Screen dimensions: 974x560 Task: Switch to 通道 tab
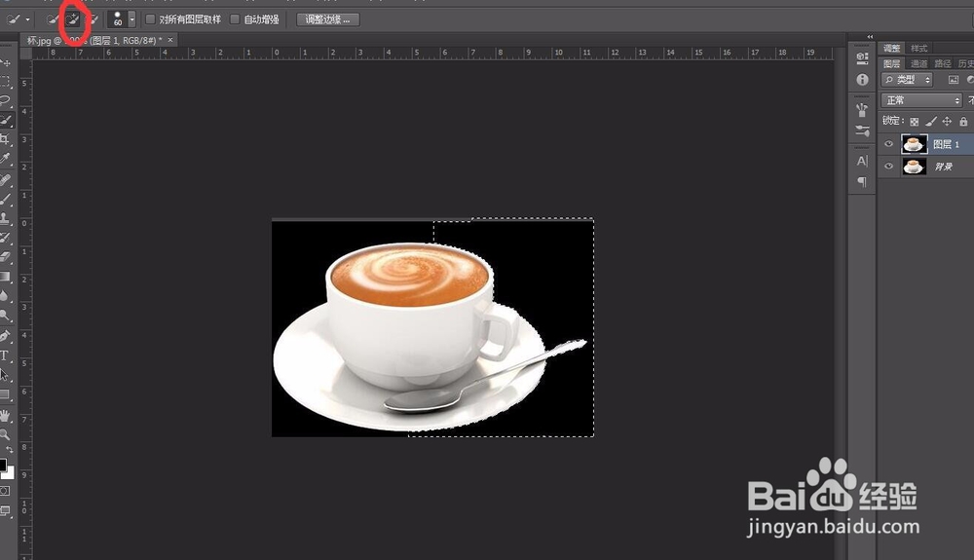918,63
